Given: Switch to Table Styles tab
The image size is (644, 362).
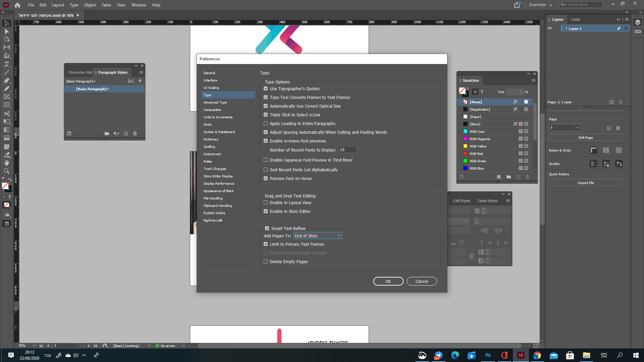Looking at the screenshot, I should [x=487, y=201].
